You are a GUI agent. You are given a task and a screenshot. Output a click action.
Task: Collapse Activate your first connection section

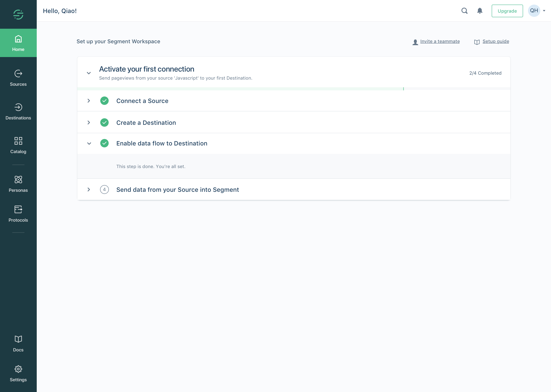click(x=89, y=73)
